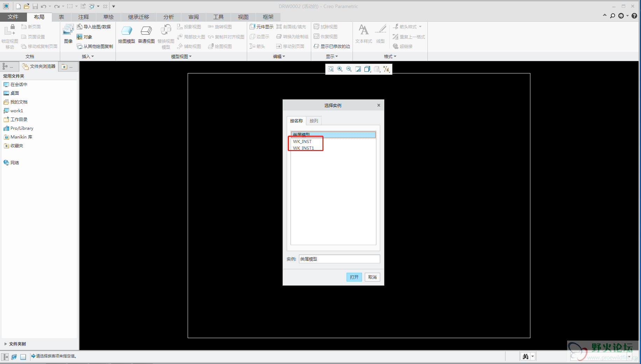The width and height of the screenshot is (641, 364).
Task: Click the Undo arrow icon
Action: (x=43, y=6)
